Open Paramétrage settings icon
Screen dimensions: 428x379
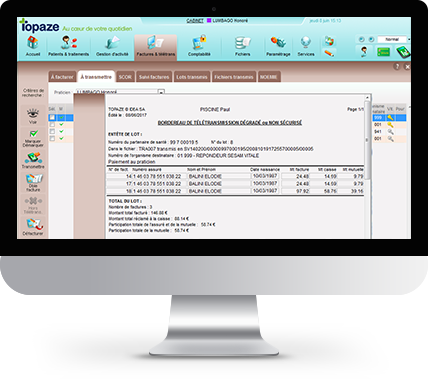click(x=278, y=46)
